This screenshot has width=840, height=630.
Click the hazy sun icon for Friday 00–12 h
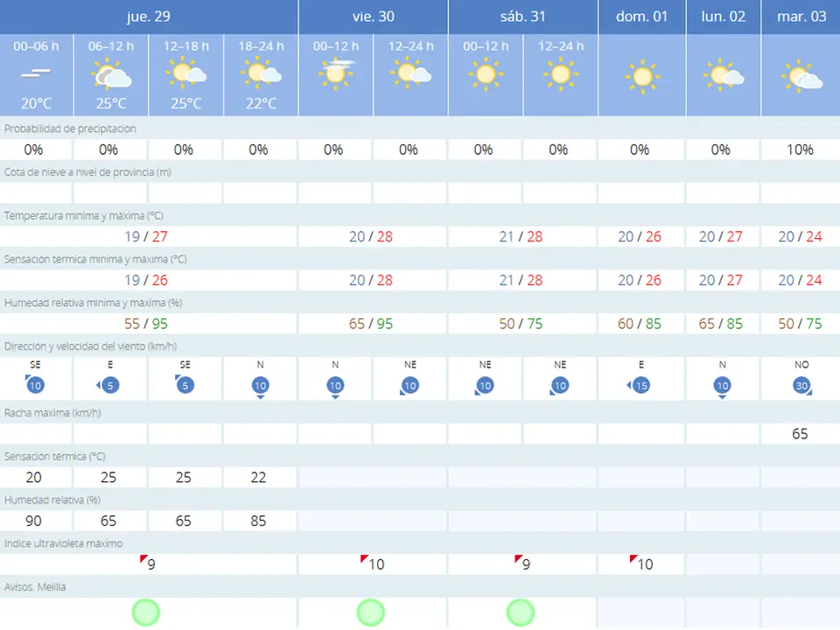[x=336, y=73]
